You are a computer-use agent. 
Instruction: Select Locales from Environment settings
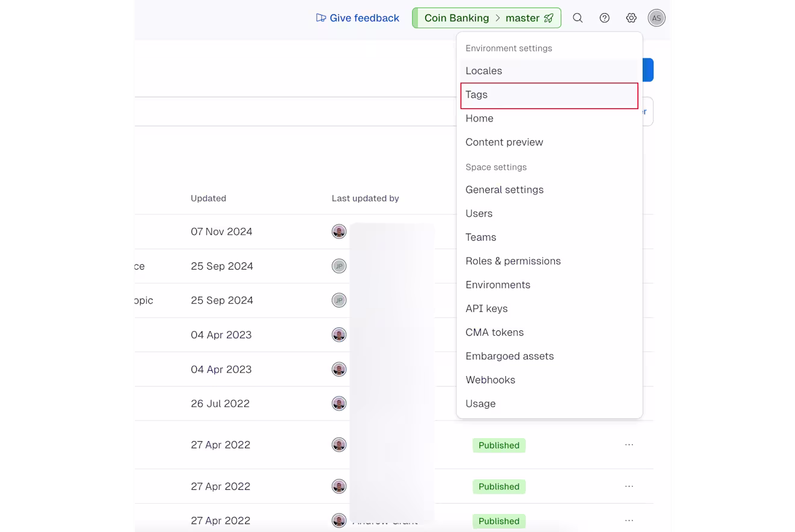(549, 71)
